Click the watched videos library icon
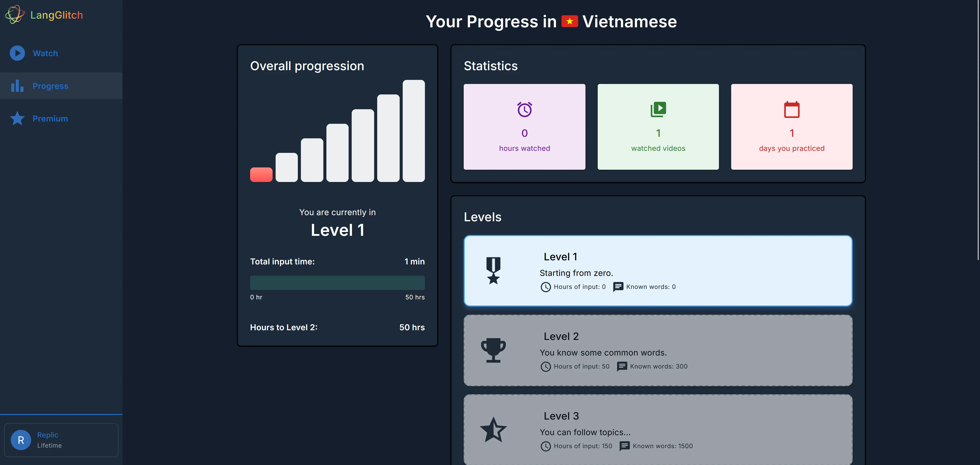The image size is (980, 465). (658, 109)
